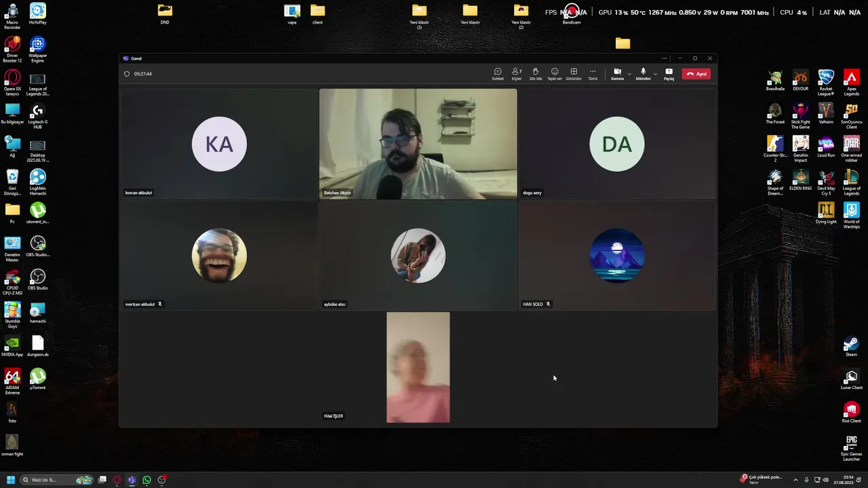Select the Steam desktop icon

(851, 347)
